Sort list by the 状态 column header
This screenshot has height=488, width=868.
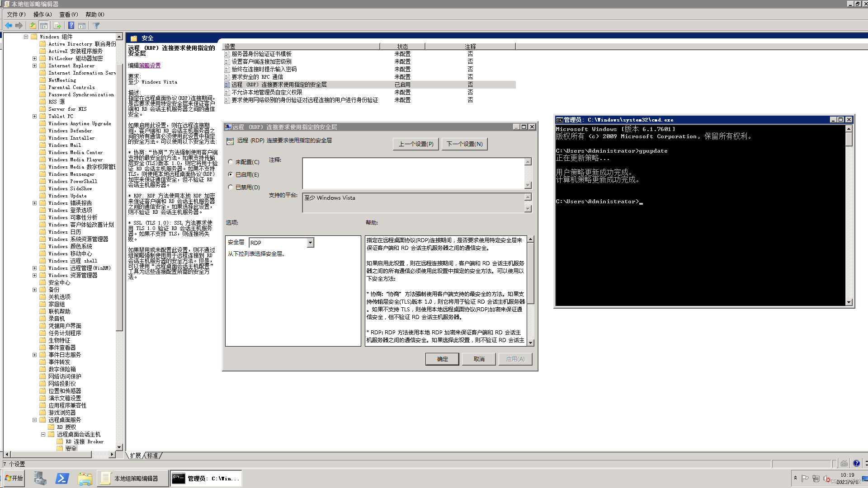[402, 47]
